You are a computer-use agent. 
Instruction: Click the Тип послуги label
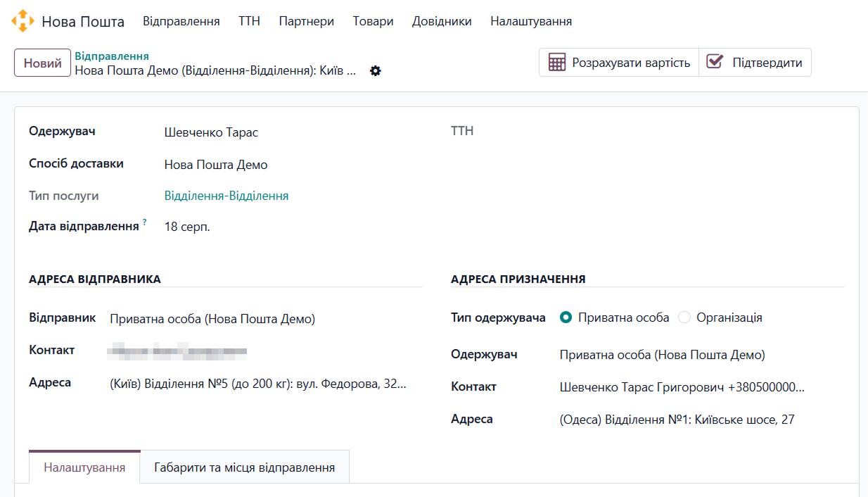(64, 196)
